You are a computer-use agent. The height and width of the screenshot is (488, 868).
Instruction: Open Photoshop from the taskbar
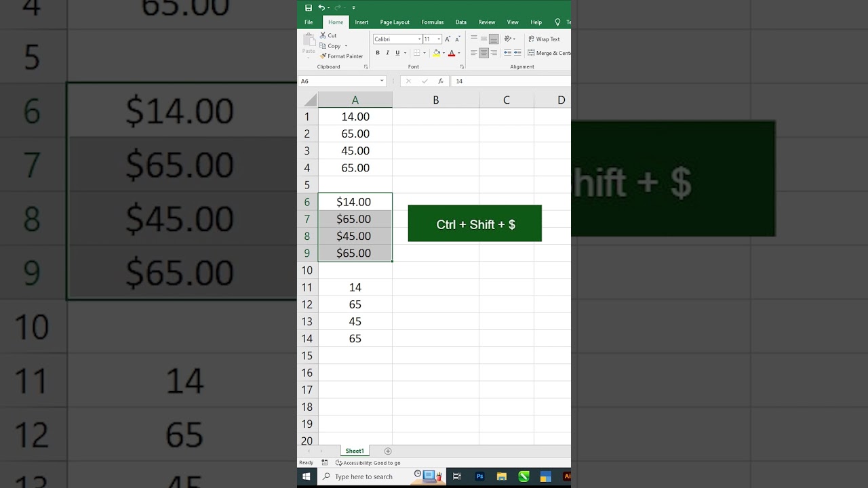[x=479, y=476]
